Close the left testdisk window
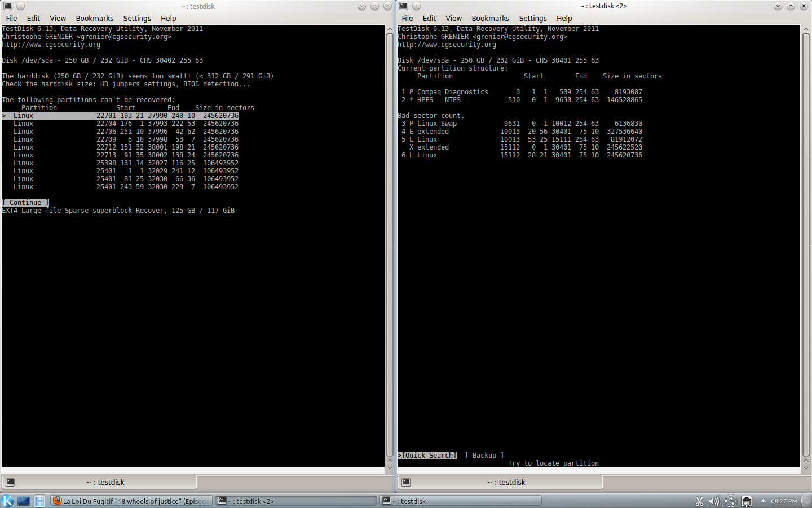Screen dimensions: 812x508 (x=387, y=6)
